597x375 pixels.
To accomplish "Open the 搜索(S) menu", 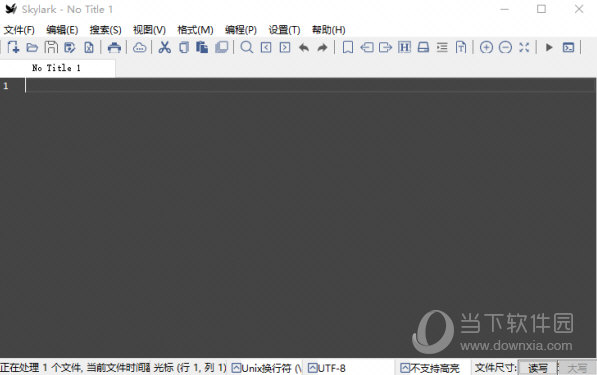I will tap(105, 30).
